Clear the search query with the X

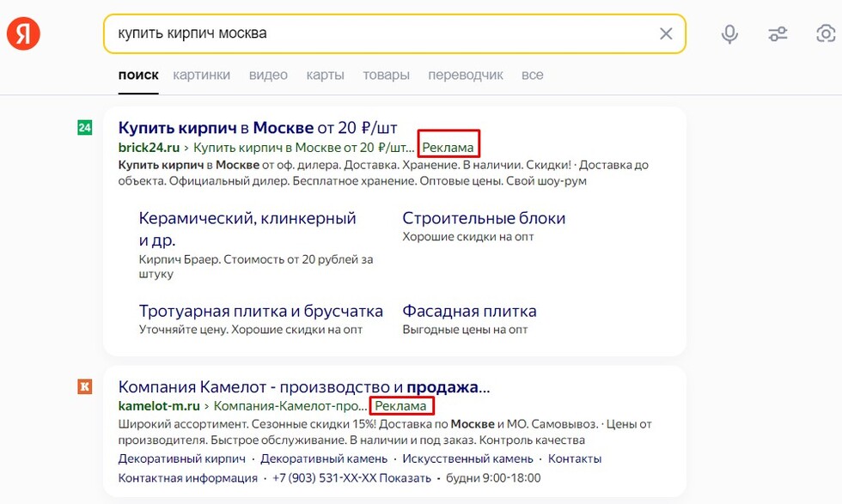click(x=666, y=33)
